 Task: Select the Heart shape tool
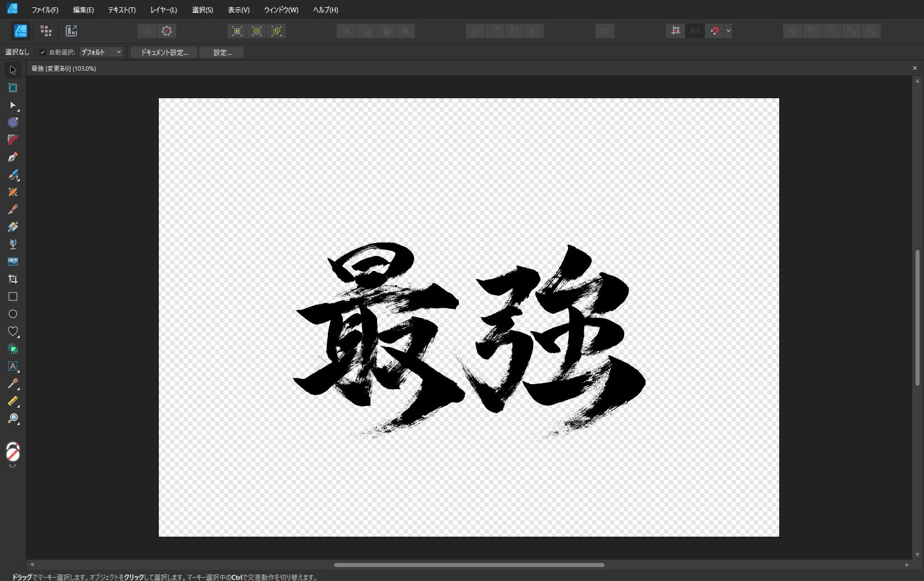tap(13, 331)
